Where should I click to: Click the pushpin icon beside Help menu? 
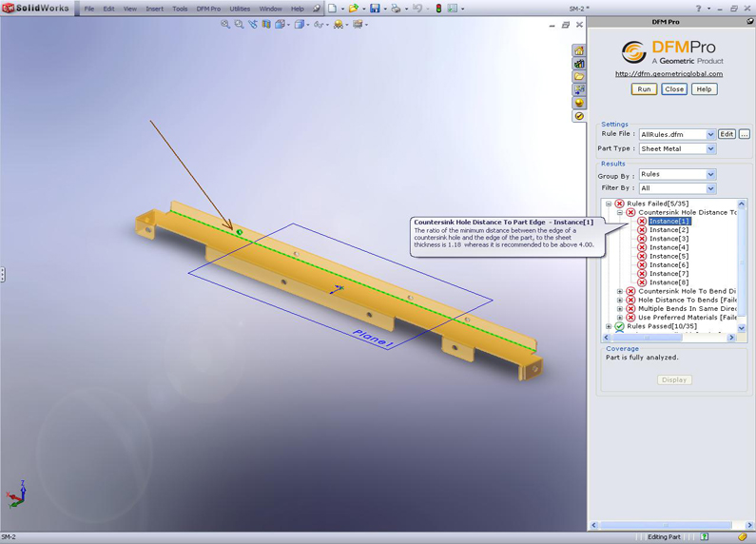[x=317, y=9]
